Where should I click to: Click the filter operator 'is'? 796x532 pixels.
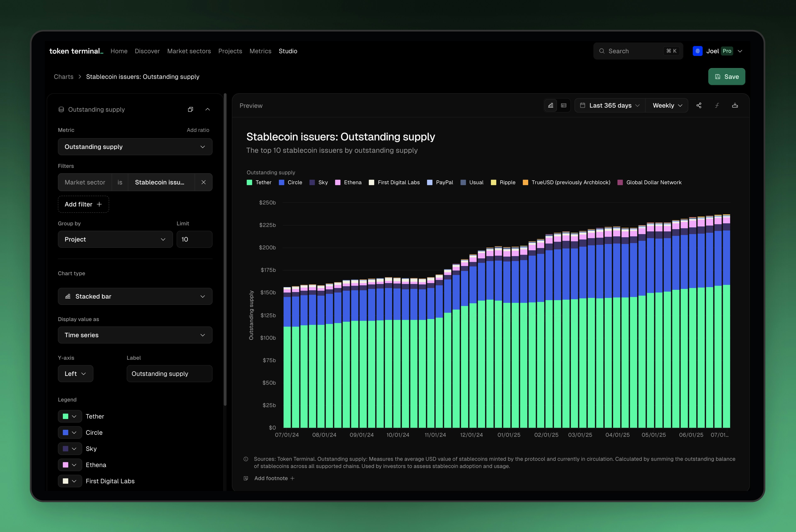tap(120, 182)
